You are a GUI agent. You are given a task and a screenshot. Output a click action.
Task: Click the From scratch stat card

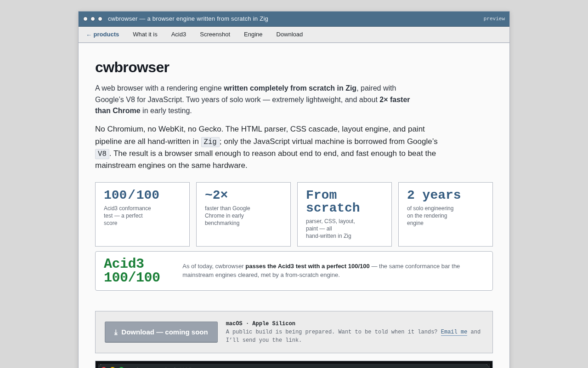coord(345,214)
